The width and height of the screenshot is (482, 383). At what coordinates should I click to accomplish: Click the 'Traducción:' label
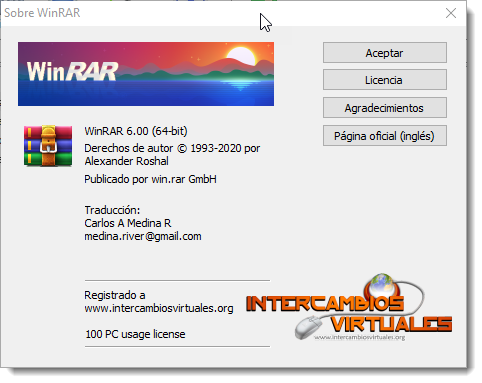point(112,210)
